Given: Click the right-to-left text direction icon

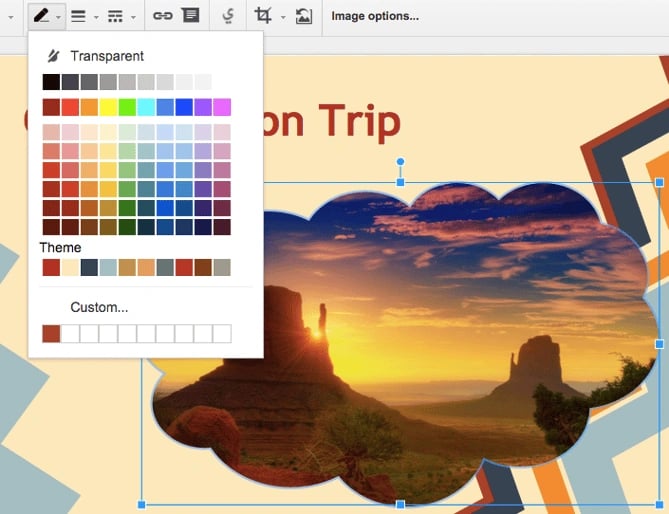Looking at the screenshot, I should click(x=228, y=16).
